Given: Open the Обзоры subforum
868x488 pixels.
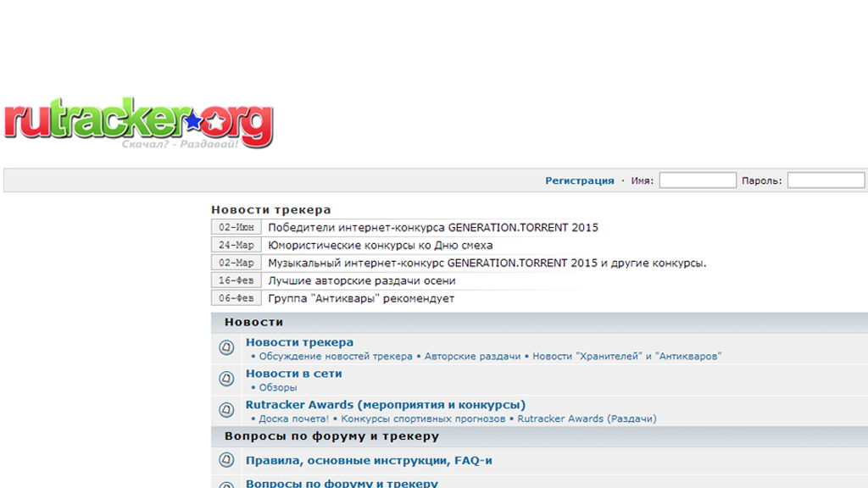Looking at the screenshot, I should click(x=278, y=387).
